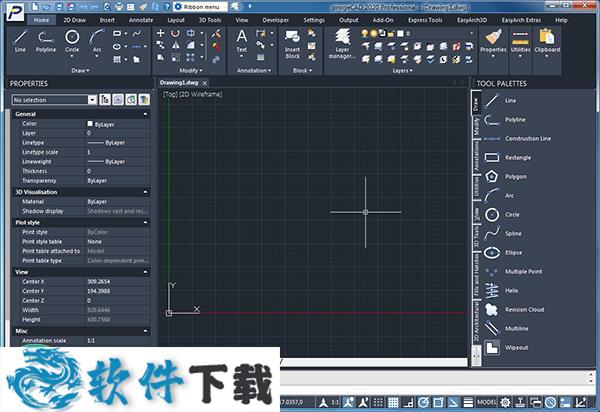Open the Express Tools ribbon tab
Viewport: 600px width, 412px height.
425,20
